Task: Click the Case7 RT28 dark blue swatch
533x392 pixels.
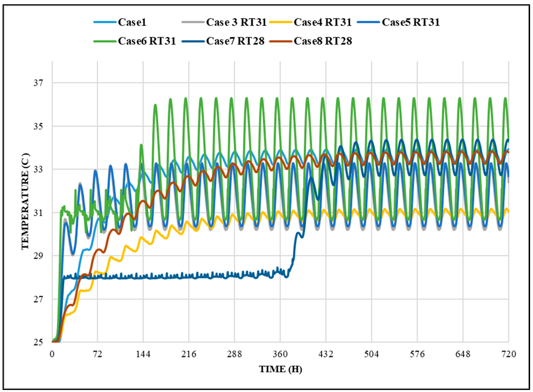Action: coord(193,41)
